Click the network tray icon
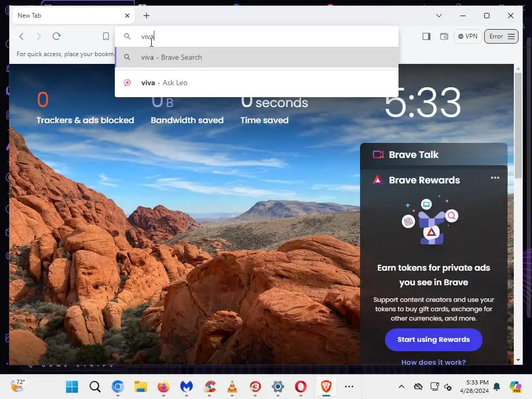 (434, 387)
